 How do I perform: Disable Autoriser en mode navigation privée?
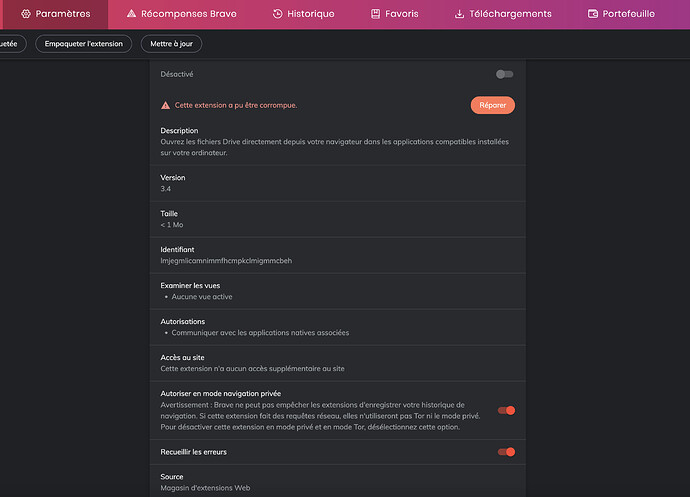coord(505,410)
